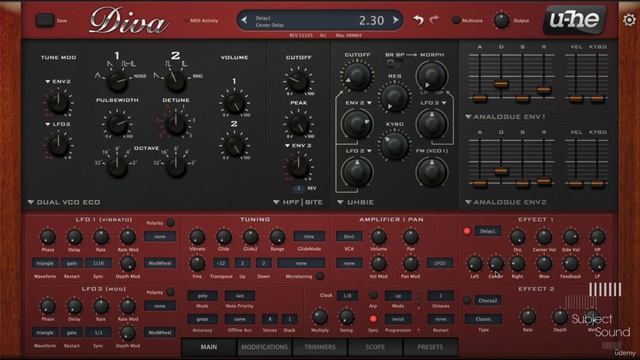
Task: Click the Tuning Vibrato knob
Action: 197,237
